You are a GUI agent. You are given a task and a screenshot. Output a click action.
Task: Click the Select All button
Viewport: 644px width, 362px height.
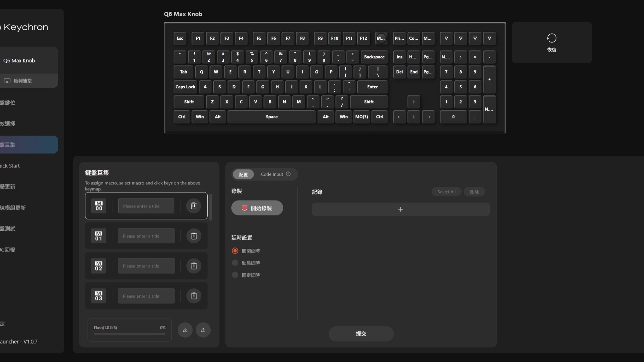[x=446, y=192]
